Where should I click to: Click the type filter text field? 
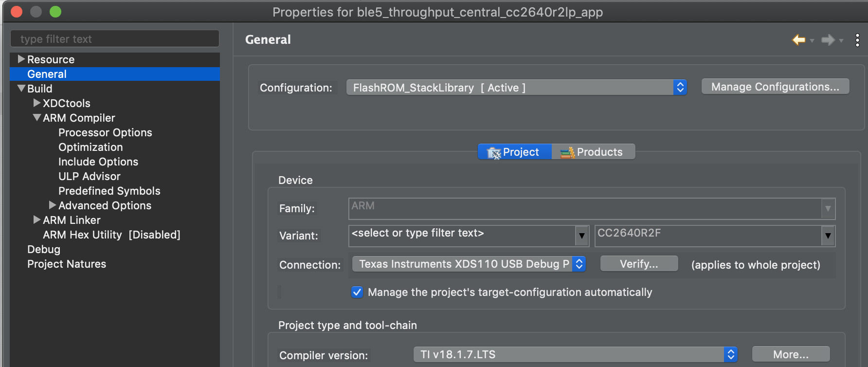point(115,39)
